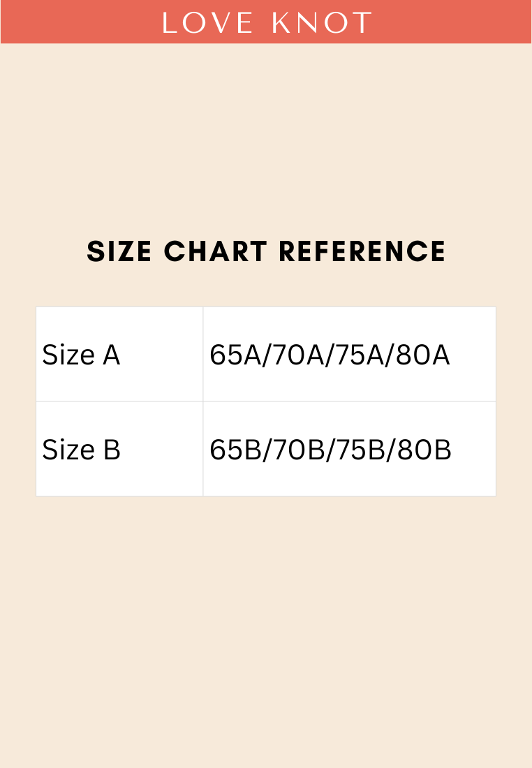The height and width of the screenshot is (768, 532).
Task: Click the word SIZE in the heading
Action: 119,252
